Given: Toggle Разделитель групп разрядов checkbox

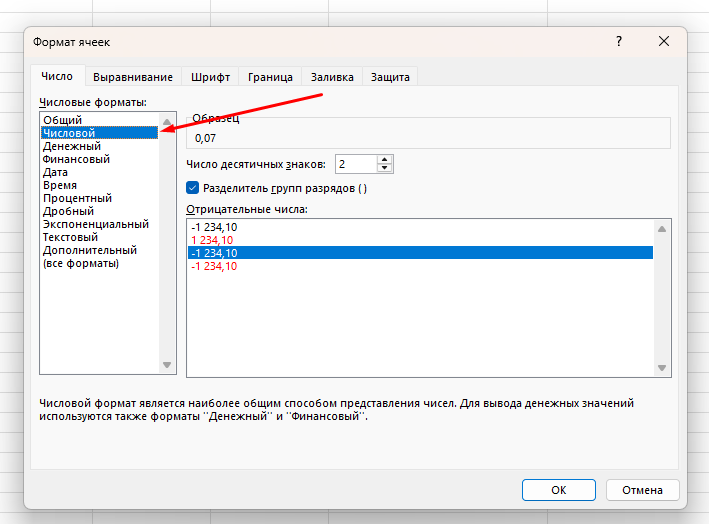Looking at the screenshot, I should point(193,187).
